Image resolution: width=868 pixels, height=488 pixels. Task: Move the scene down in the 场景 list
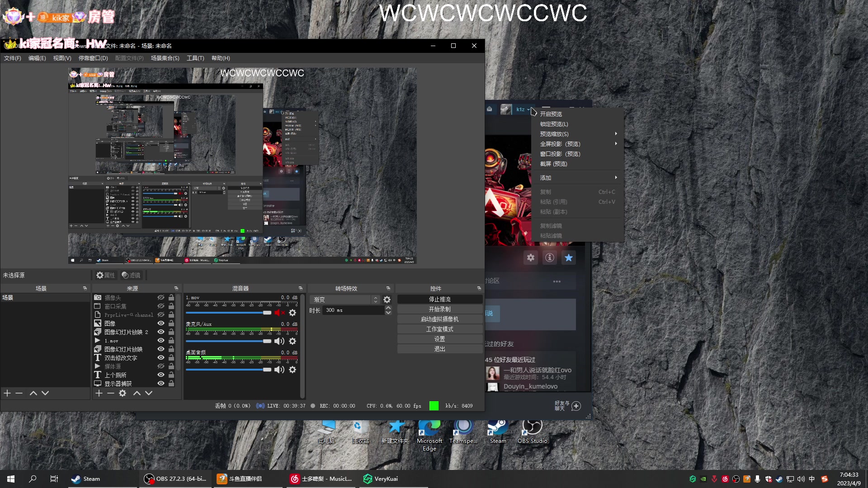(45, 393)
